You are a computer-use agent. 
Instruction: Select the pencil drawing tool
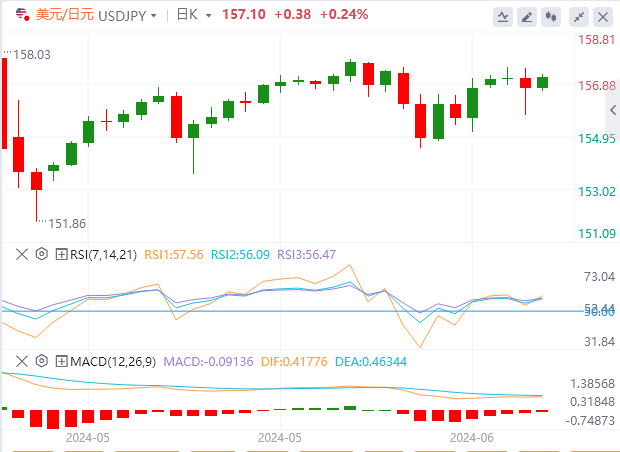[x=527, y=17]
